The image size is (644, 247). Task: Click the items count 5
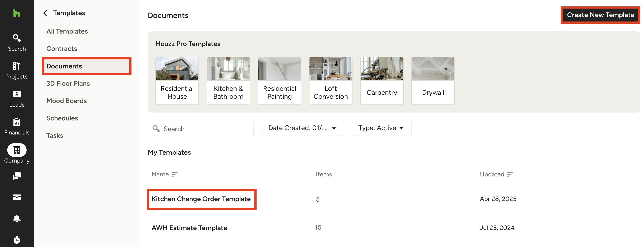(x=318, y=199)
